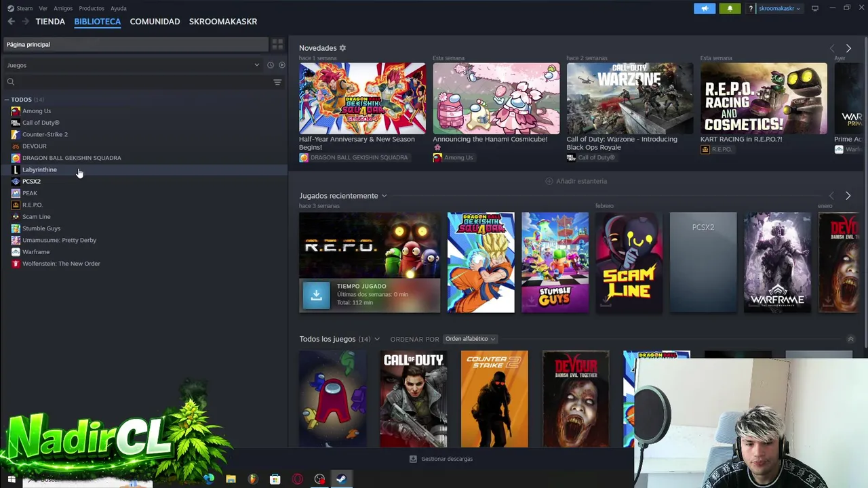Click the Gestionar descargas download icon
868x488 pixels.
(413, 459)
